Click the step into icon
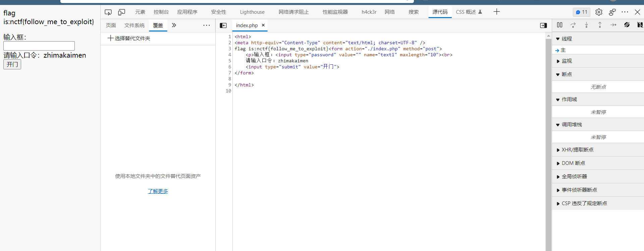The width and height of the screenshot is (644, 251). [x=586, y=25]
